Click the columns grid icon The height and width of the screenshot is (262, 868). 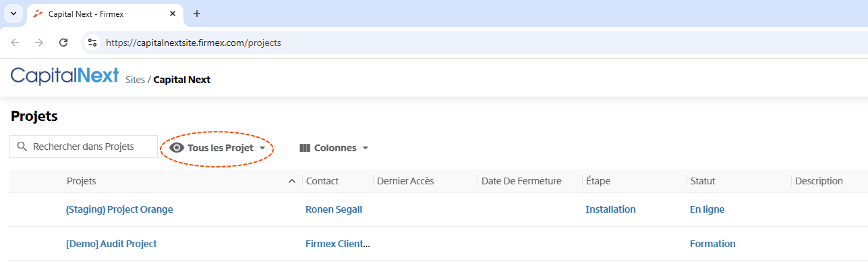305,148
